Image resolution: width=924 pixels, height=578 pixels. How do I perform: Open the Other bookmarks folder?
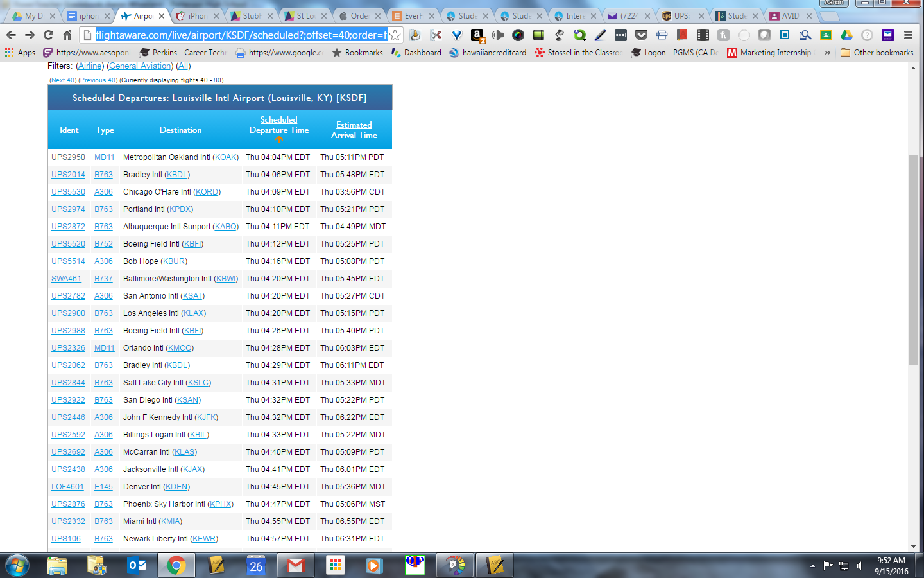click(877, 53)
